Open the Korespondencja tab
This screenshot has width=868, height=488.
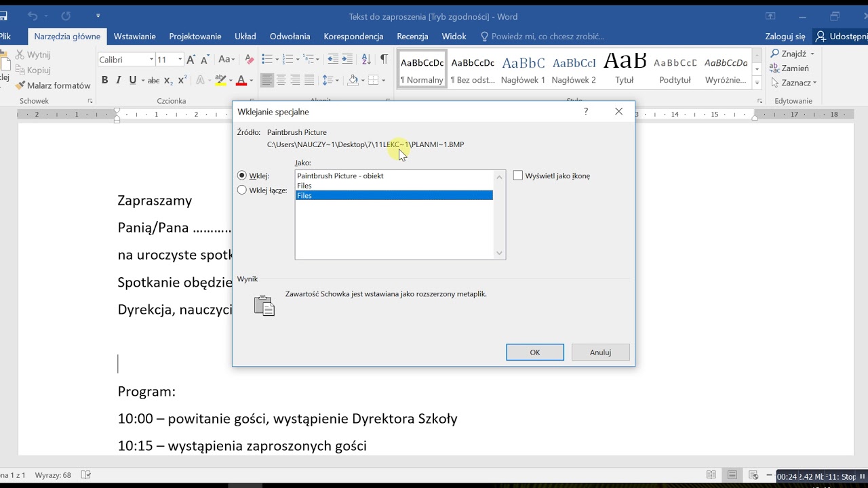pos(353,37)
